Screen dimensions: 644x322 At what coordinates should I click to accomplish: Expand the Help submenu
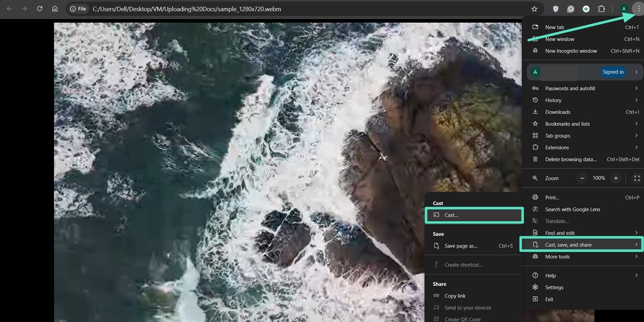(x=583, y=275)
